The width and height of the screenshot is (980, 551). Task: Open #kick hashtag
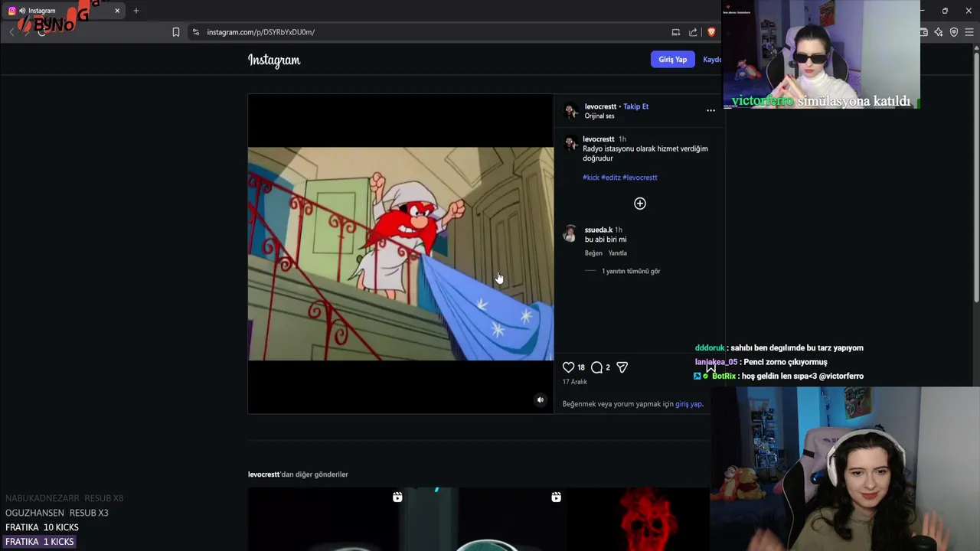click(x=591, y=178)
